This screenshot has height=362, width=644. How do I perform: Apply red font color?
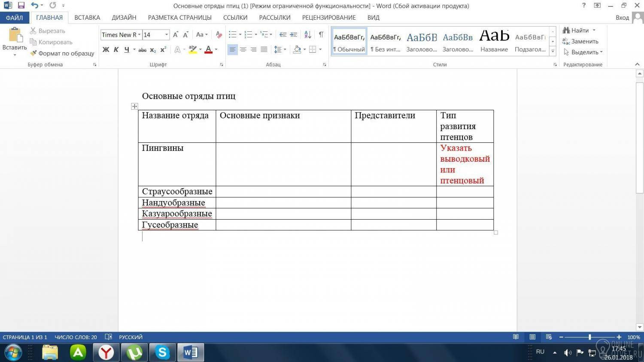[x=209, y=50]
